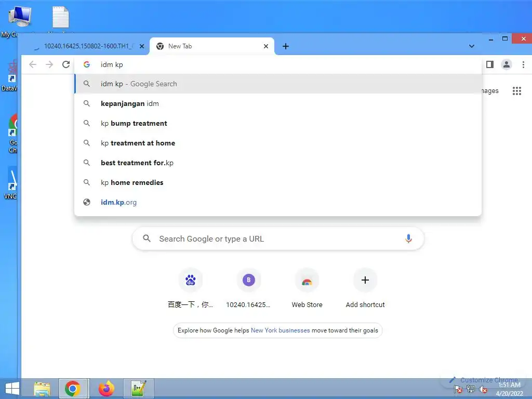Image resolution: width=532 pixels, height=399 pixels.
Task: Open the notepad app on the taskbar
Action: click(138, 389)
